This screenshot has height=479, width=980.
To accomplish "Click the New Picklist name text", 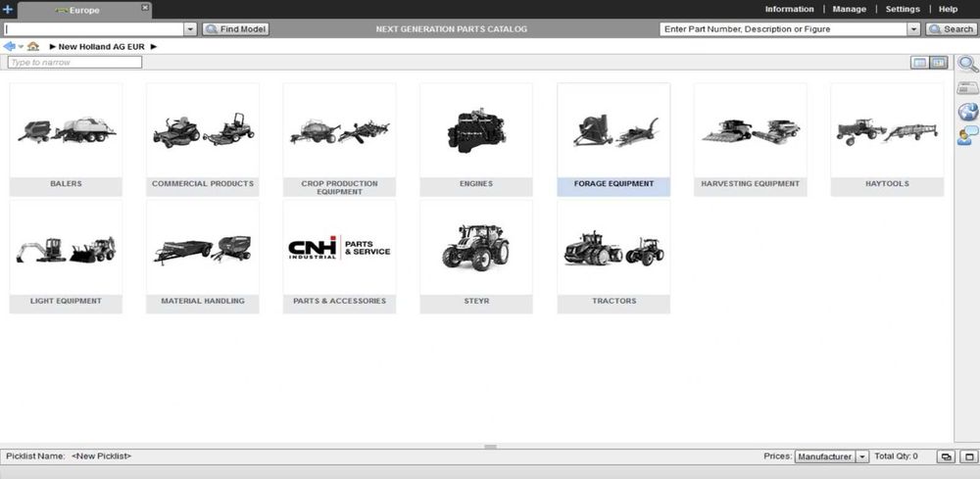I will click(x=101, y=455).
